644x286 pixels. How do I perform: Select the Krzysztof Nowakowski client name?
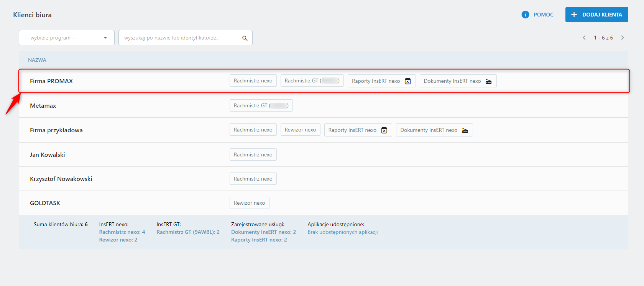61,179
